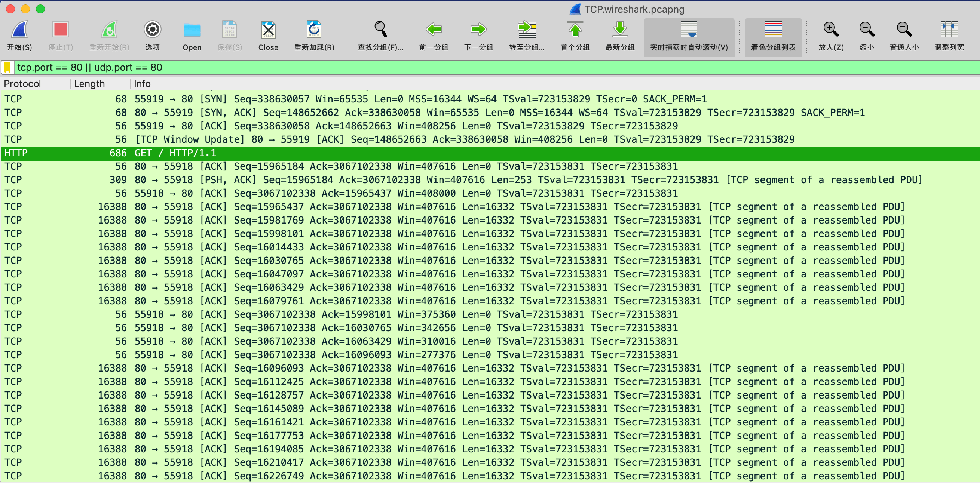Image resolution: width=980 pixels, height=483 pixels.
Task: Click the display filter text field
Action: point(456,67)
